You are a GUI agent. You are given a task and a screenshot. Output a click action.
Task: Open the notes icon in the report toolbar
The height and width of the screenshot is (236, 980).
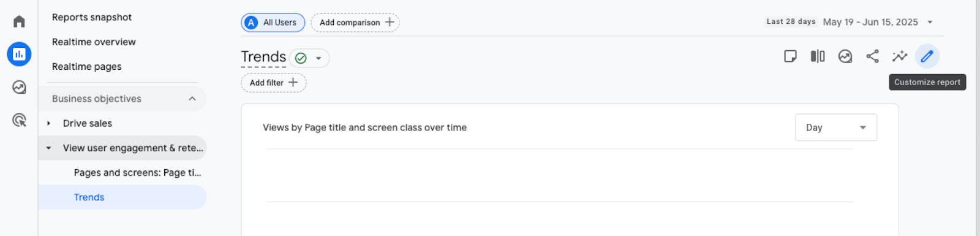(x=790, y=56)
